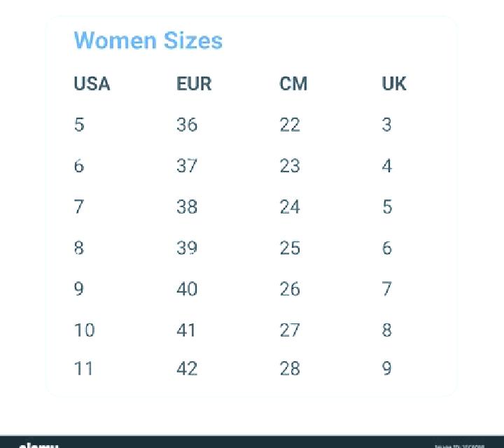Click the 23 centimeter cell
Image resolution: width=504 pixels, height=448 pixels.
click(290, 166)
